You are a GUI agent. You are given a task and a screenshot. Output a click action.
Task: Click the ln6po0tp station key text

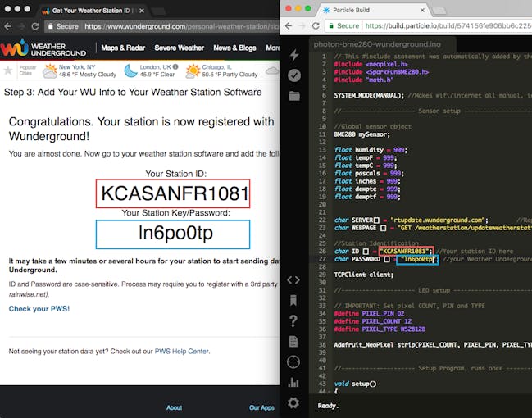coord(175,233)
